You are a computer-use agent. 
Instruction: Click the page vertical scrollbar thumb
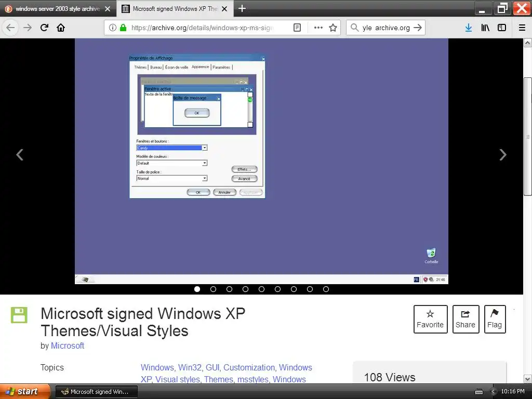point(527,137)
